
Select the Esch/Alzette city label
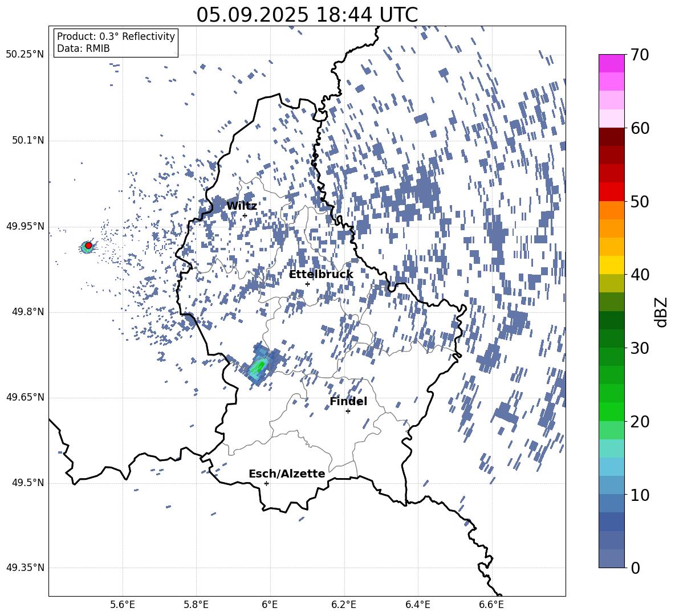click(x=287, y=474)
